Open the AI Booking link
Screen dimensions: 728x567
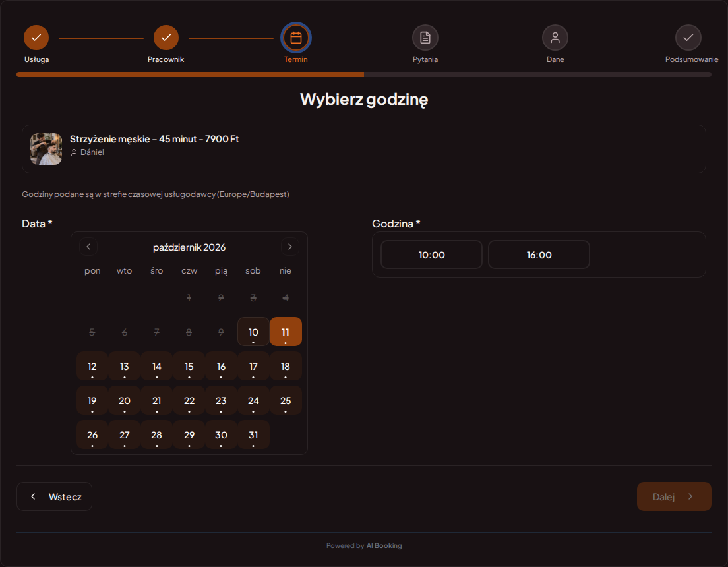coord(384,546)
